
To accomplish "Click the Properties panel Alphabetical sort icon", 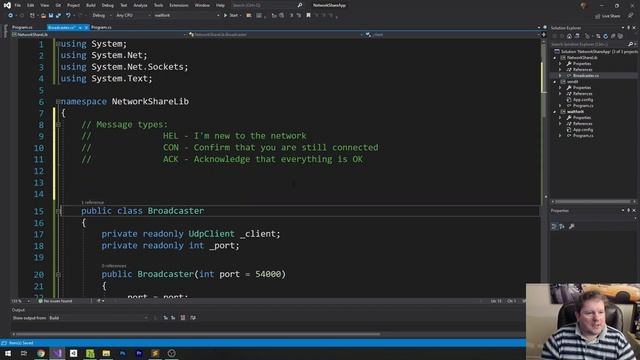I will click(x=562, y=227).
